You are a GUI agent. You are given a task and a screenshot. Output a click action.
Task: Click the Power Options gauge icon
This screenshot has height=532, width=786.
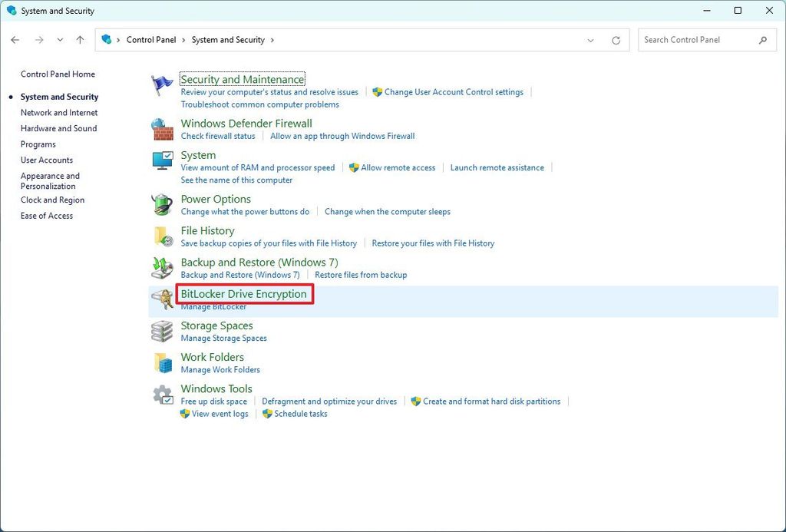(x=162, y=204)
